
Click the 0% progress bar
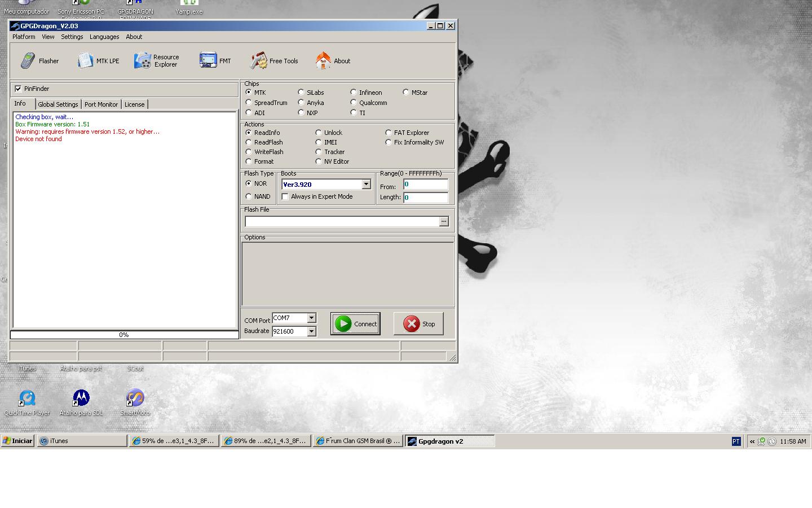pos(124,335)
